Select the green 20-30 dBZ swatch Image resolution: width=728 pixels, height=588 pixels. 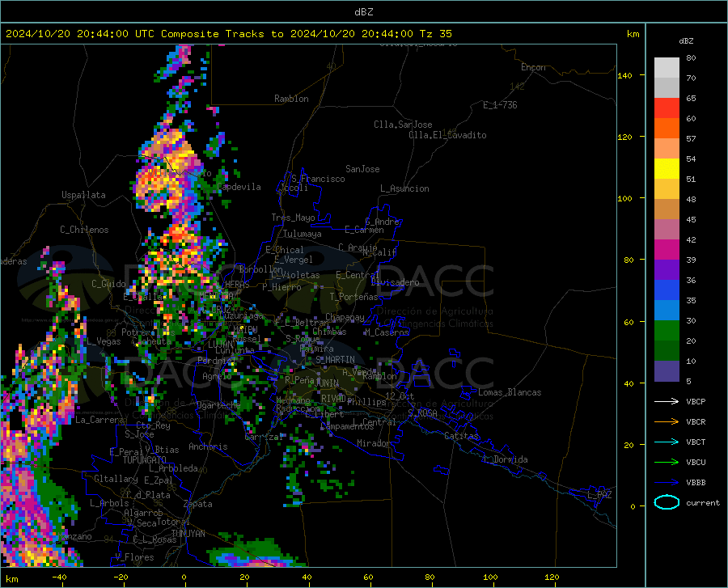coord(667,331)
